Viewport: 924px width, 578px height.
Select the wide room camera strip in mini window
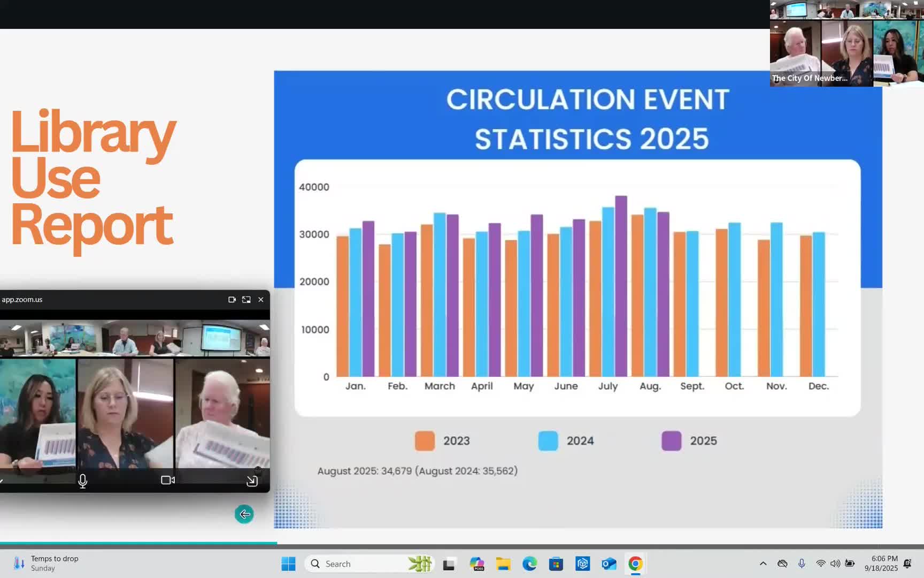click(135, 338)
